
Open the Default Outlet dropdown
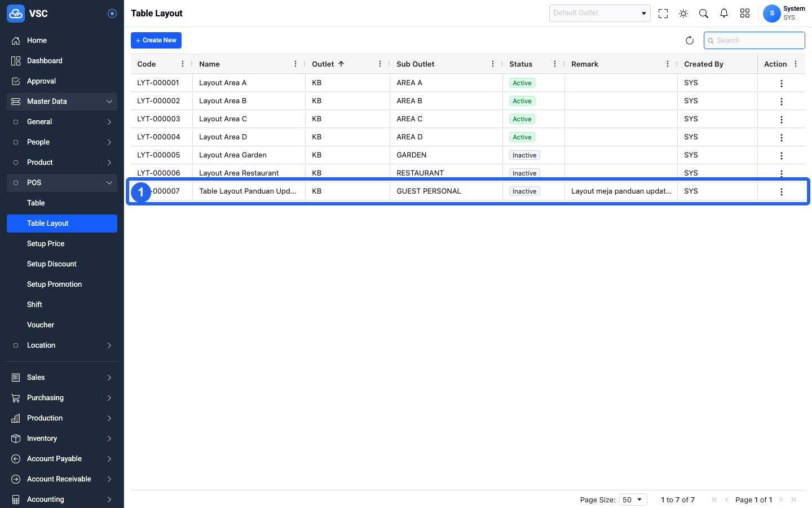click(x=600, y=13)
